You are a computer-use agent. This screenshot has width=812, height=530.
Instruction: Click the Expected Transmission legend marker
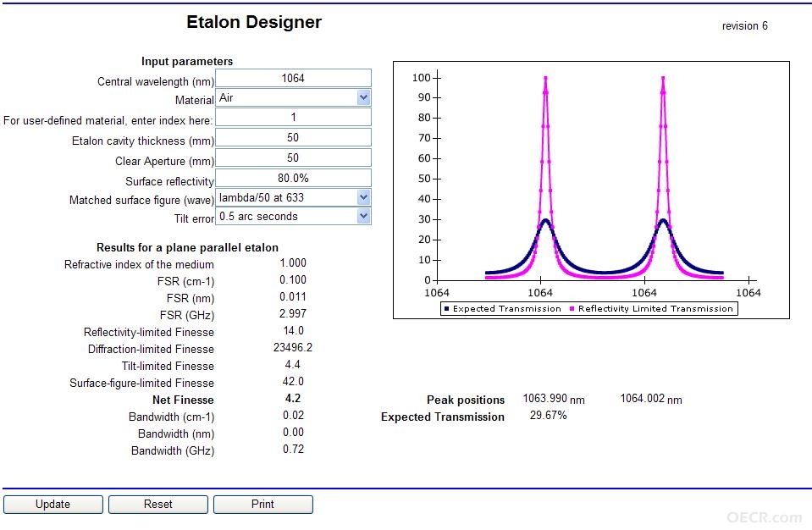click(x=446, y=309)
